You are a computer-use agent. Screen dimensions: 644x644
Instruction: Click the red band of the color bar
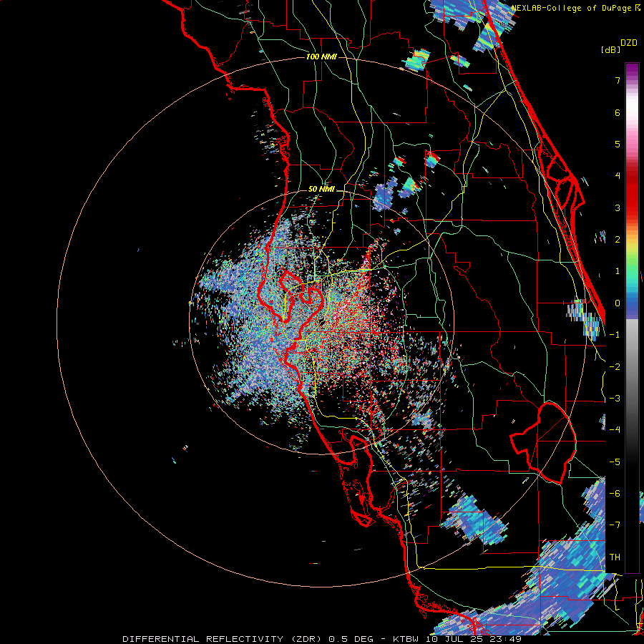tap(632, 193)
